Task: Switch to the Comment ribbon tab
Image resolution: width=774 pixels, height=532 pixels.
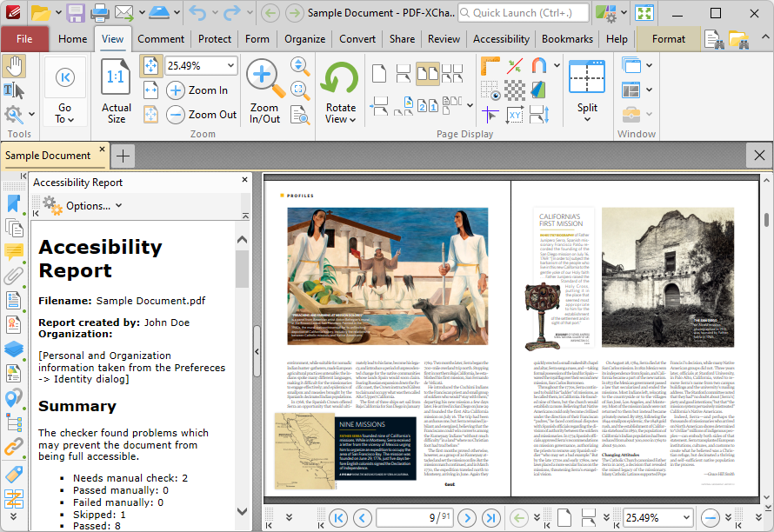Action: click(x=161, y=39)
